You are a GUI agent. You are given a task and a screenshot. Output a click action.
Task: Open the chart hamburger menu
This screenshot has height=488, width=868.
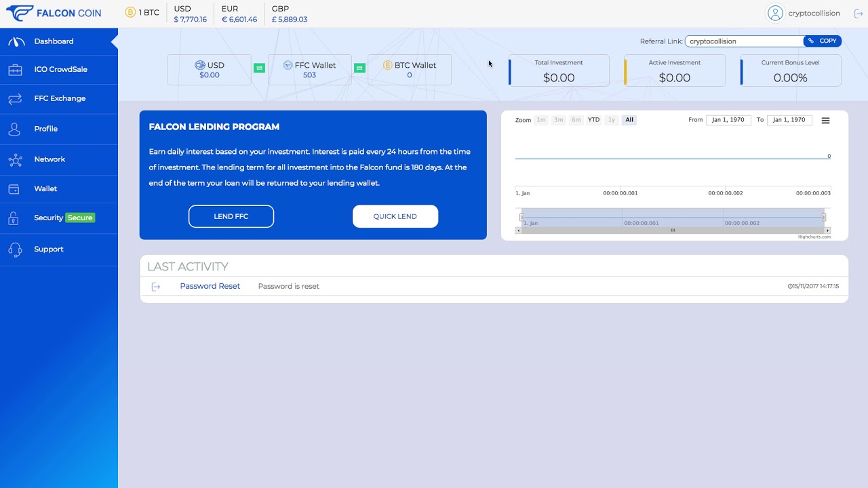825,121
